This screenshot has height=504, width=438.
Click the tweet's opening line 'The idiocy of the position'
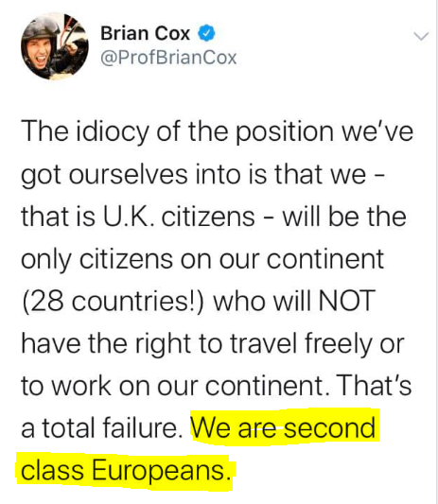point(177,132)
